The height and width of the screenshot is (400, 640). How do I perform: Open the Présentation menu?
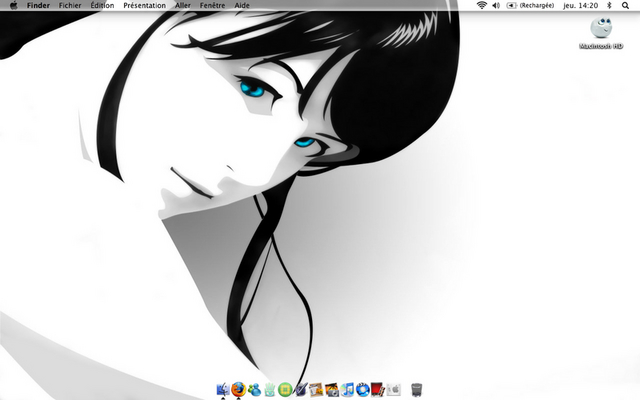click(x=144, y=5)
